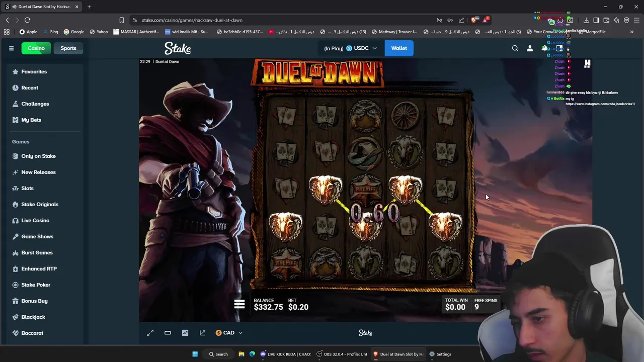644x362 pixels.
Task: Share this page from address bar
Action: [461, 20]
